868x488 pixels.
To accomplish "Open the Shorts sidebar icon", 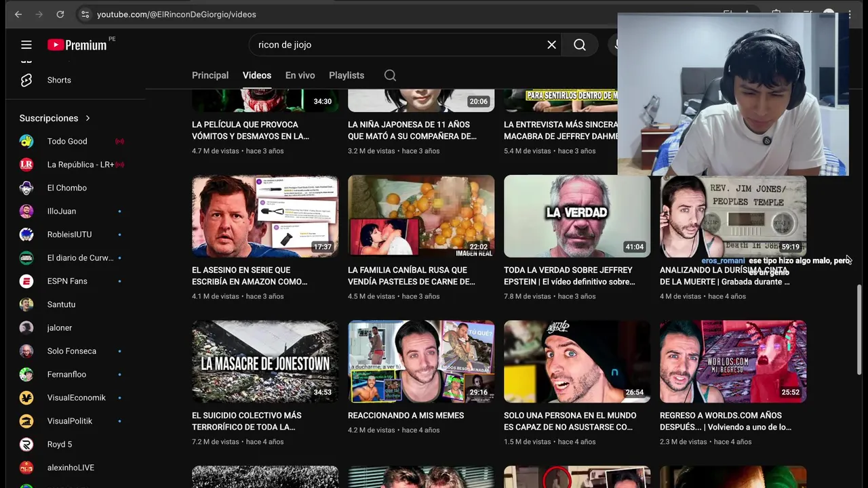I will pyautogui.click(x=26, y=80).
